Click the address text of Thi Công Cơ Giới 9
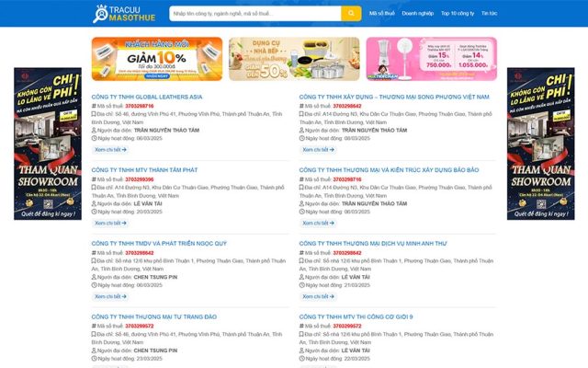 point(396,338)
